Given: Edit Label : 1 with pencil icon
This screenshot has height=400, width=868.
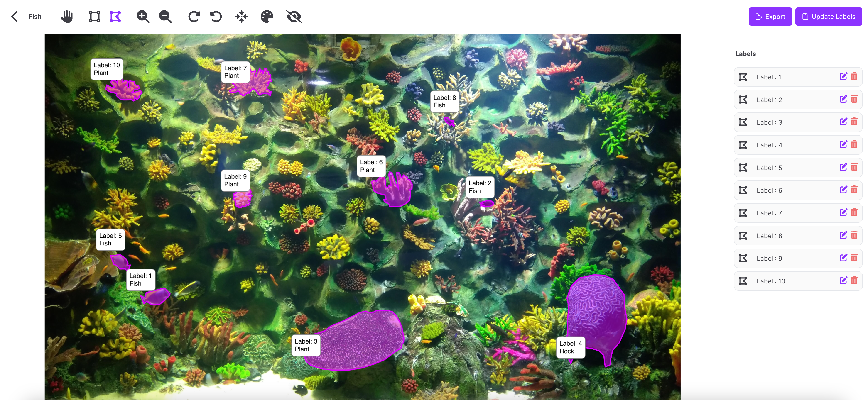Looking at the screenshot, I should tap(843, 76).
